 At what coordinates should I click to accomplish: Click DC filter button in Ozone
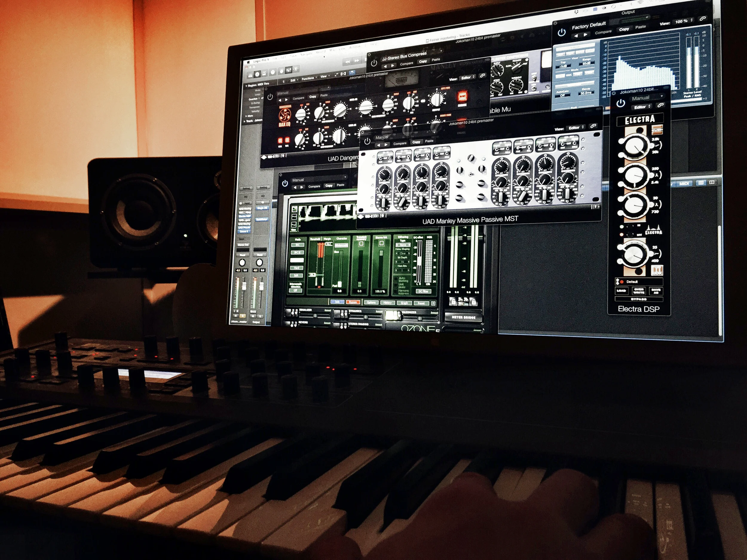tap(423, 291)
